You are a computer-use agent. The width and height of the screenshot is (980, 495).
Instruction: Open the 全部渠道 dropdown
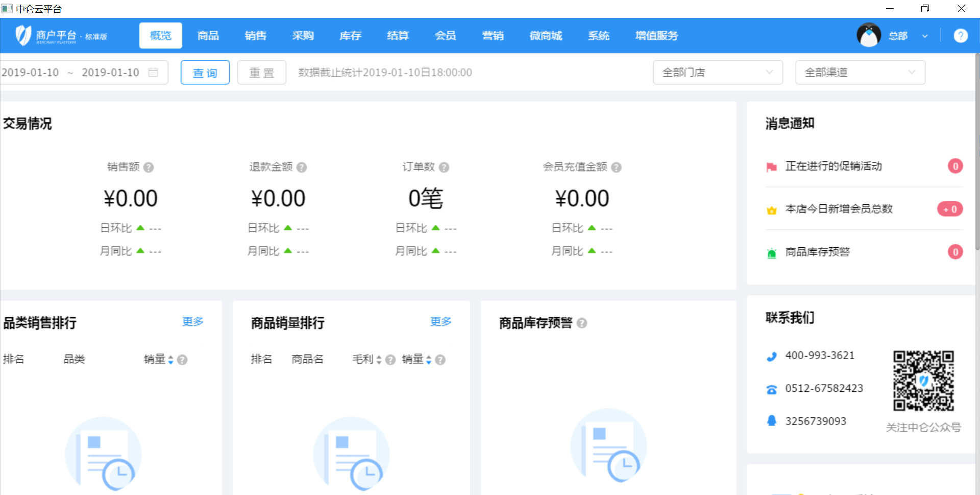tap(860, 72)
